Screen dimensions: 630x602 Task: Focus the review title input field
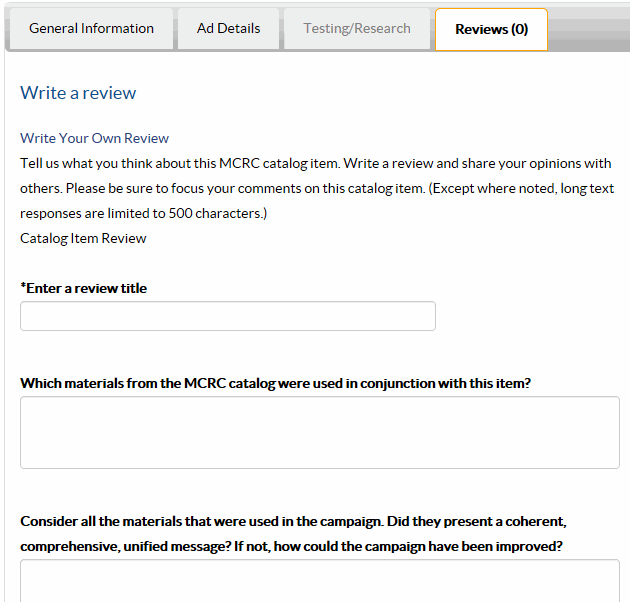click(x=227, y=316)
